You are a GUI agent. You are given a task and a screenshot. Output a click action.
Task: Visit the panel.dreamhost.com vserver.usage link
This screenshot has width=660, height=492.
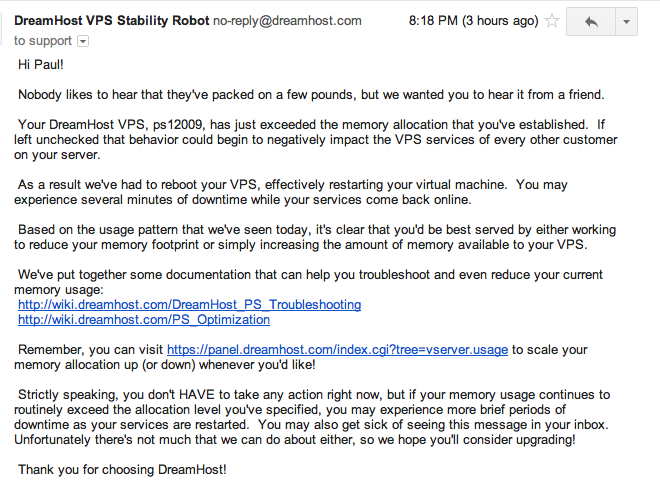pyautogui.click(x=338, y=349)
